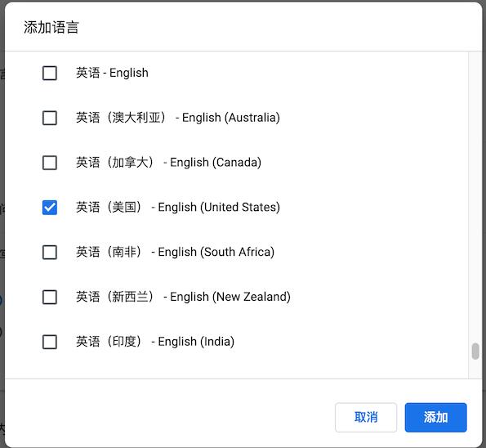Viewport: 486px width, 448px height.
Task: Click the 英语（澳大利亚）English (Australia) label
Action: 178,118
